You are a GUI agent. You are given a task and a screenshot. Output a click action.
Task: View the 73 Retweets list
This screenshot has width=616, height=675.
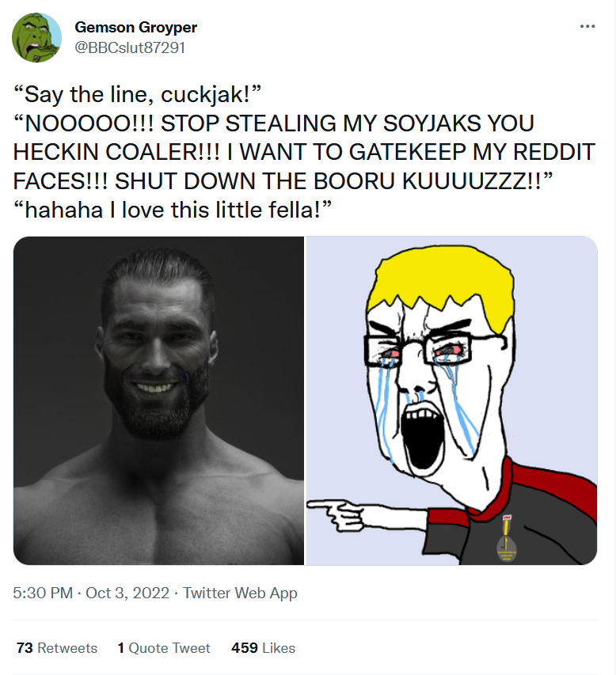56,648
